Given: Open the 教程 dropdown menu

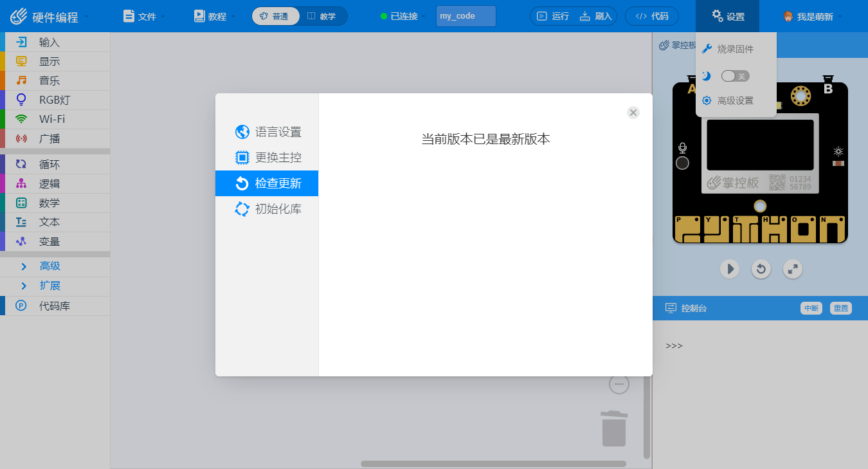Looking at the screenshot, I should pyautogui.click(x=215, y=16).
